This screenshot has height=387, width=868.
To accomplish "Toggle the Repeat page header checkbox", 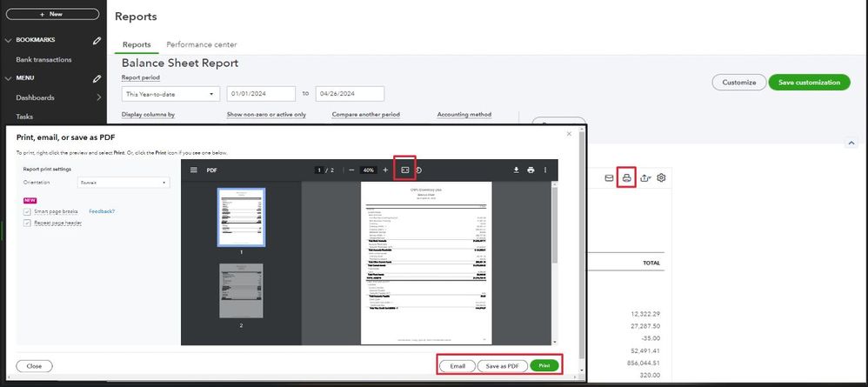I will (27, 223).
